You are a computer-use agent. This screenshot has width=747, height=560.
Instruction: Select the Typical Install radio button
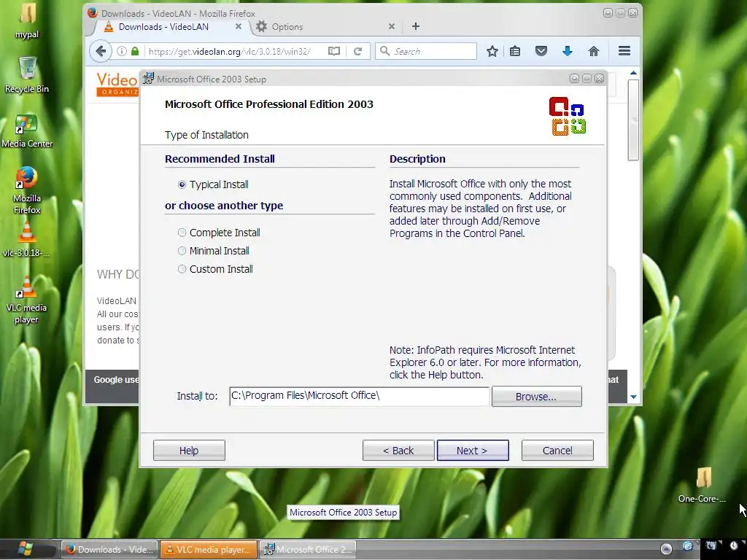[x=182, y=184]
